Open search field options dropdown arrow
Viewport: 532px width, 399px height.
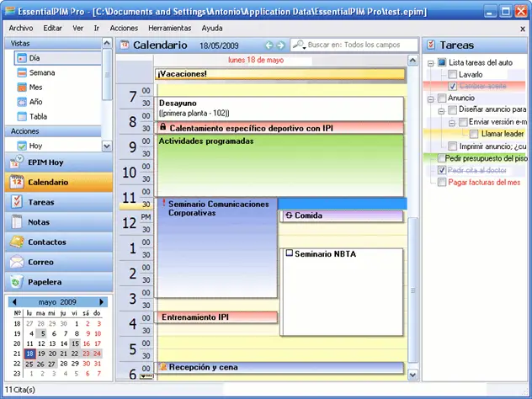305,48
